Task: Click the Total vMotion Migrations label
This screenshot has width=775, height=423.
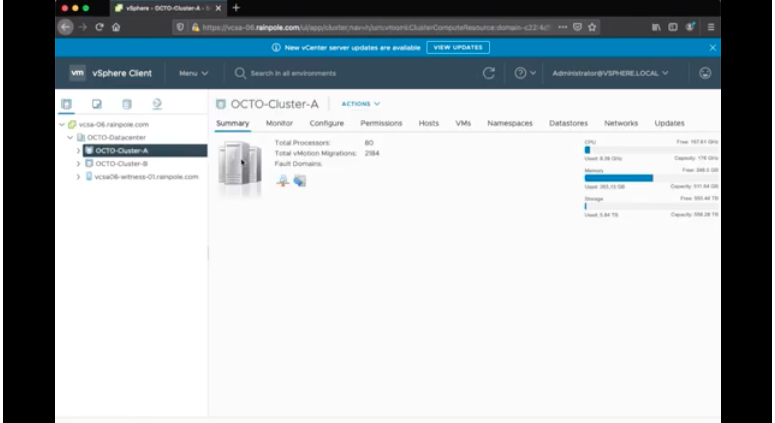Action: coord(315,153)
